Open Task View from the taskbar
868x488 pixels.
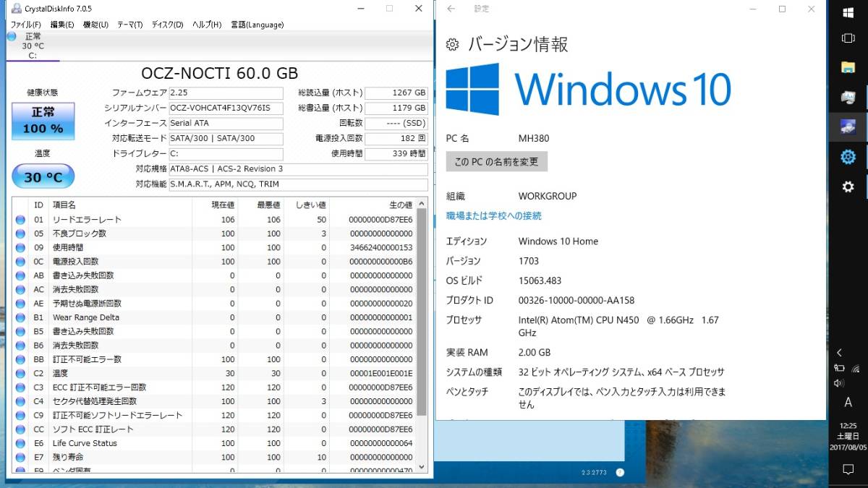point(848,38)
